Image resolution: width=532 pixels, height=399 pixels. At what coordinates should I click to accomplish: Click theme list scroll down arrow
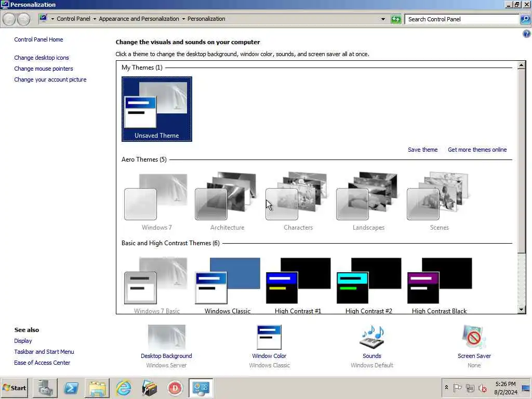522,310
